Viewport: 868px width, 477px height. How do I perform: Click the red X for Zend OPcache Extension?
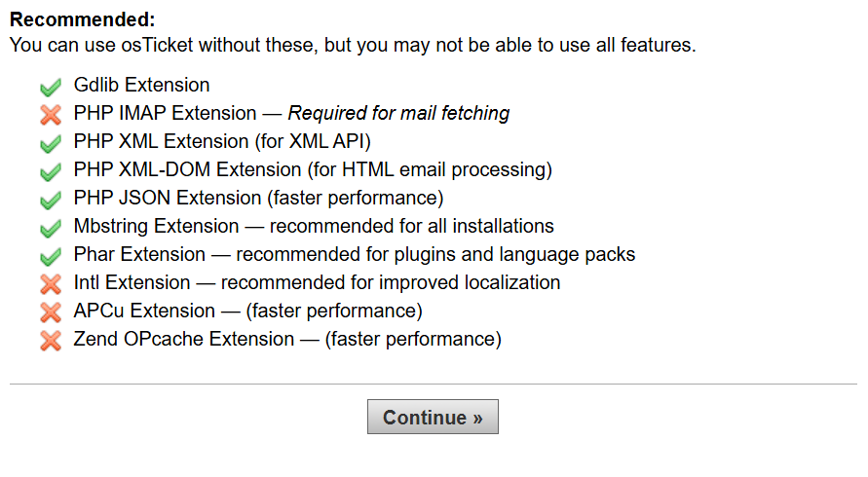click(x=51, y=341)
